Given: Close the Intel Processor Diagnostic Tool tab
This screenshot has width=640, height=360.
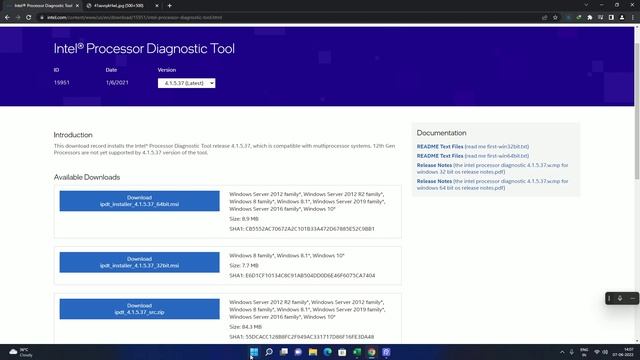Looking at the screenshot, I should click(x=77, y=6).
